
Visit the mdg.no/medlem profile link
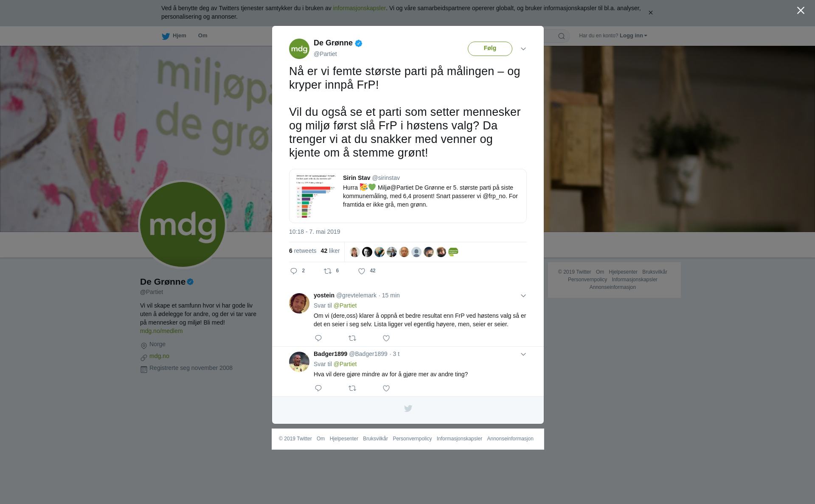point(161,331)
